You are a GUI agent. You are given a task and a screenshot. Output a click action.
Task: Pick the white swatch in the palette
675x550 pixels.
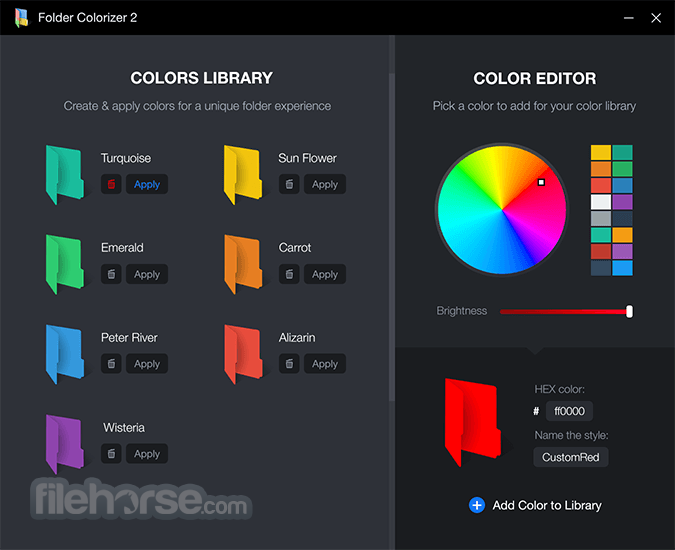(601, 202)
